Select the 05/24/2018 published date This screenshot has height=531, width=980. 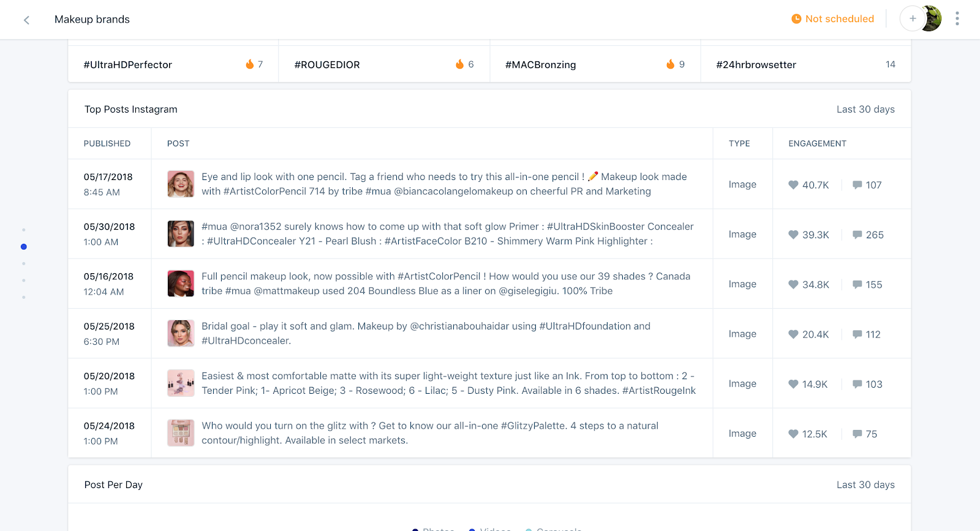pyautogui.click(x=109, y=426)
